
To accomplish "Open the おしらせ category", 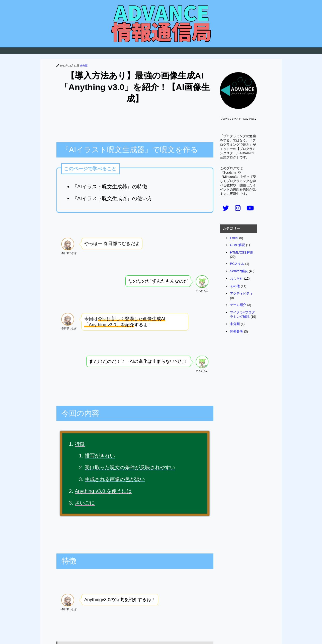I will [x=236, y=279].
